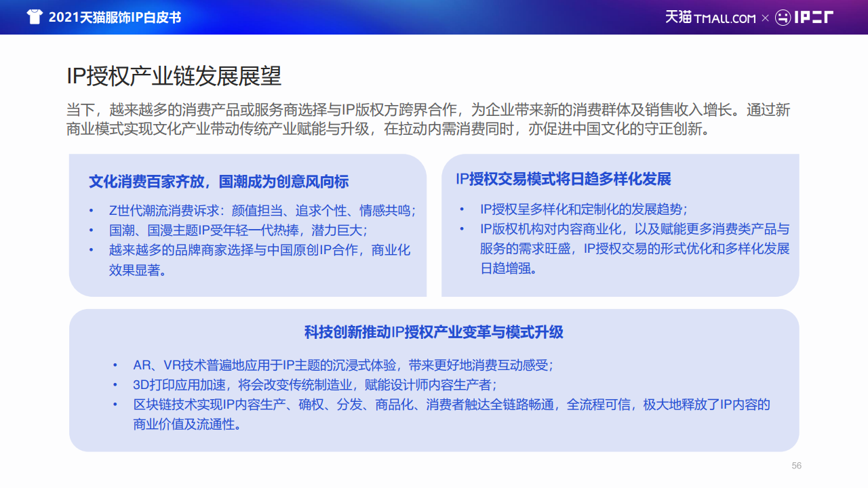The width and height of the screenshot is (868, 488).
Task: Click heading 科技创新推动IP授权产业变革与模式升级
Action: (x=434, y=332)
